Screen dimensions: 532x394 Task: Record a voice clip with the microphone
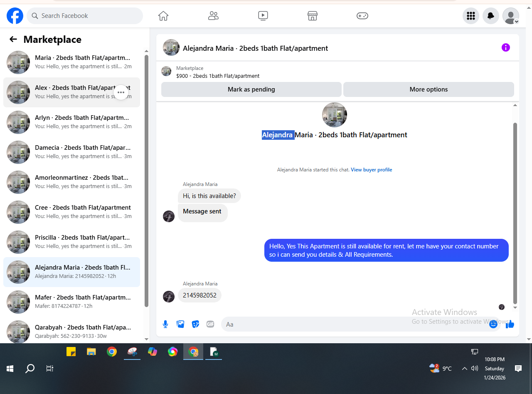165,324
